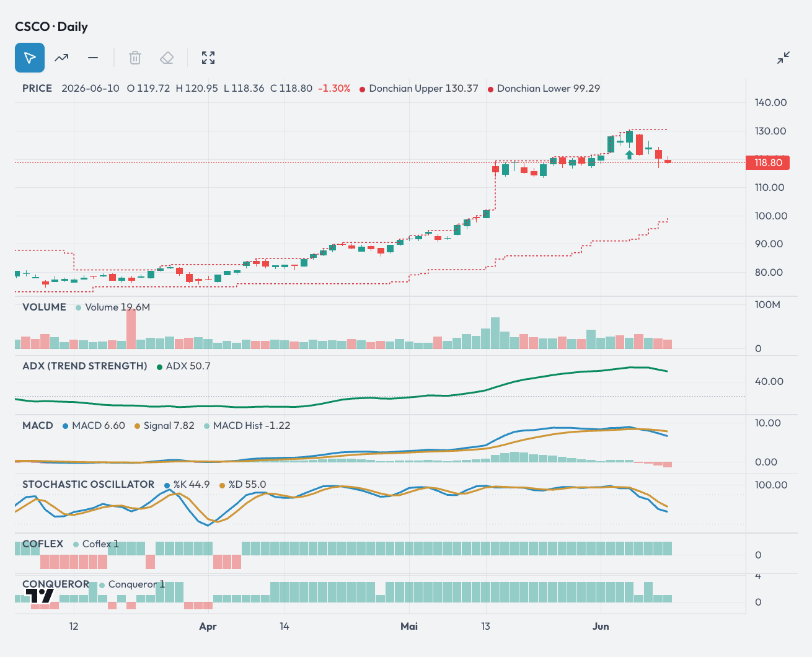
Task: Click the Mai time axis label
Action: pos(409,626)
